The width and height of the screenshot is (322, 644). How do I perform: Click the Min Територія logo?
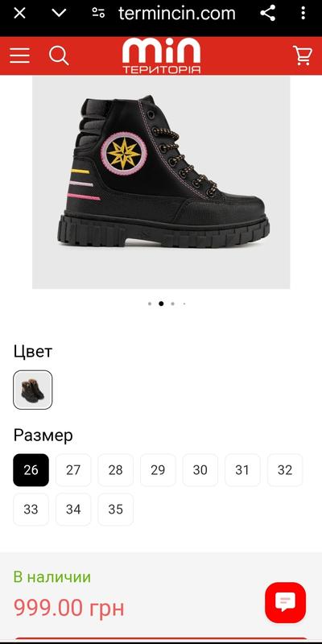point(162,56)
